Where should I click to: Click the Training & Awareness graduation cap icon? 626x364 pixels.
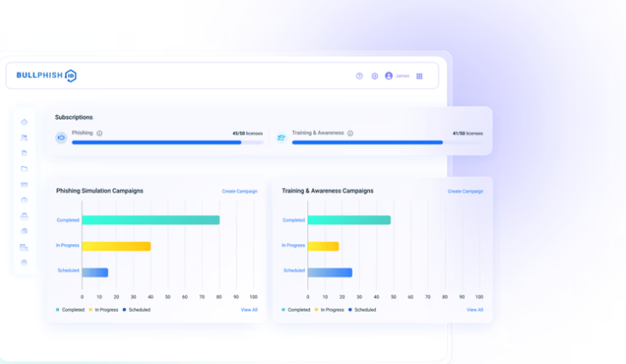point(281,138)
